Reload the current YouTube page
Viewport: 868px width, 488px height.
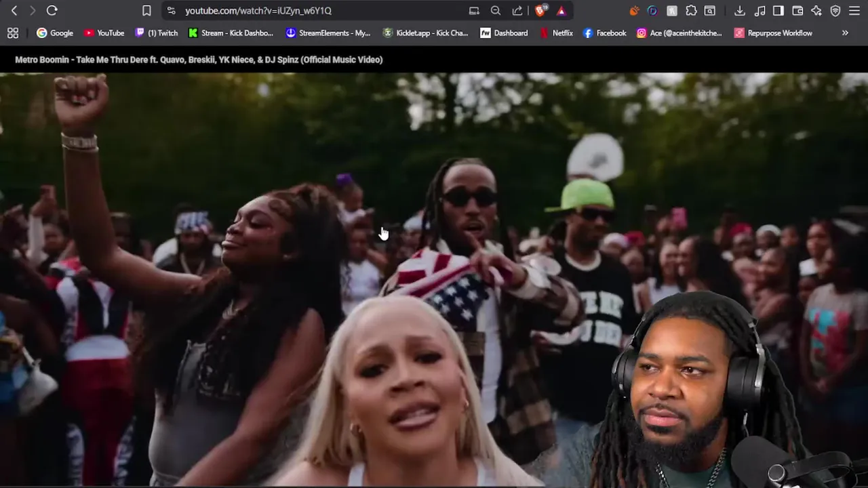pyautogui.click(x=52, y=11)
